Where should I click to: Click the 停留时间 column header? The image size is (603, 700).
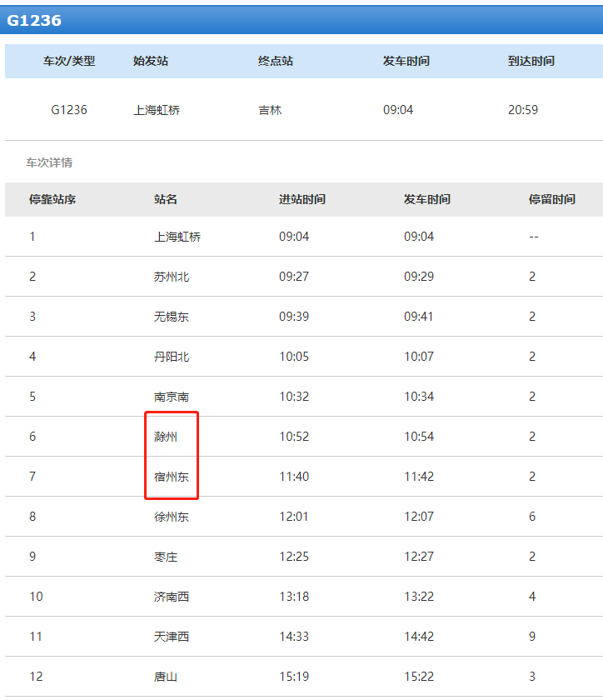coord(552,200)
